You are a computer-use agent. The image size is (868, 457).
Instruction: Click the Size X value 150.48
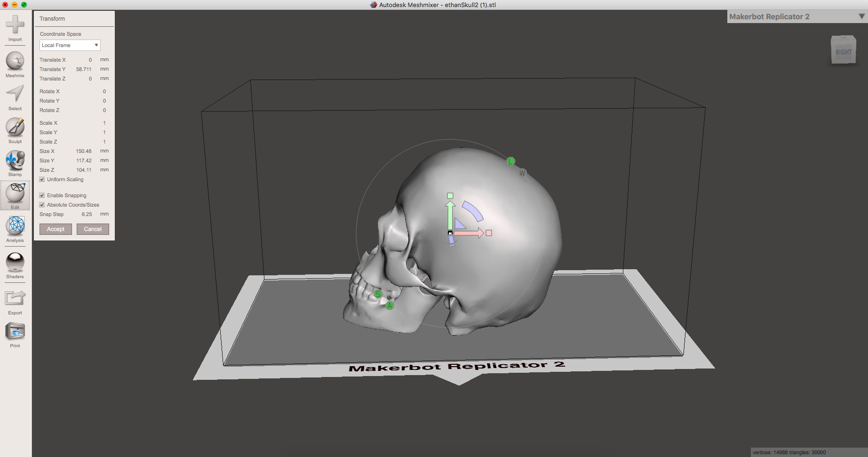[x=84, y=151]
